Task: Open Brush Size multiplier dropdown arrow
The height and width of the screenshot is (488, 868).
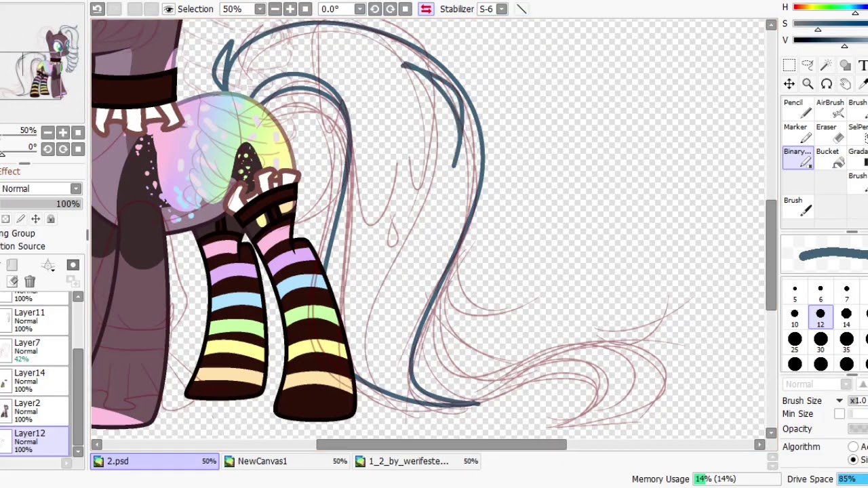Action: coord(840,401)
